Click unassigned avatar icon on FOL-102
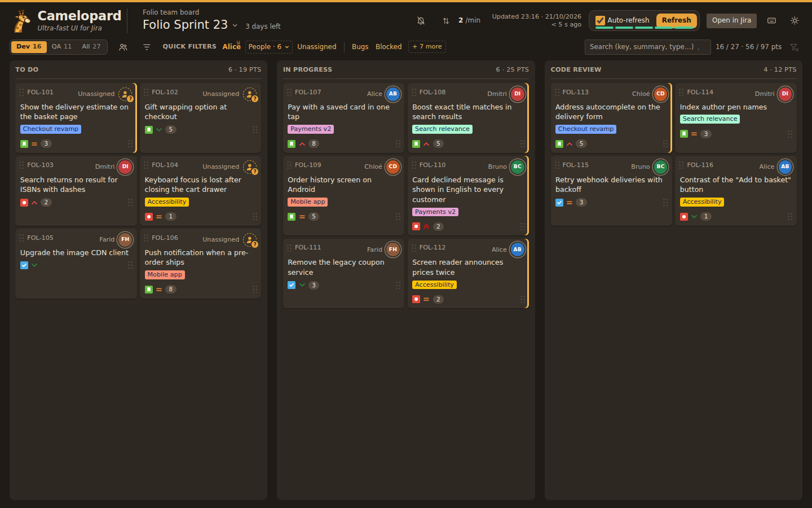Screen dimensions: 812x508 pos(250,94)
